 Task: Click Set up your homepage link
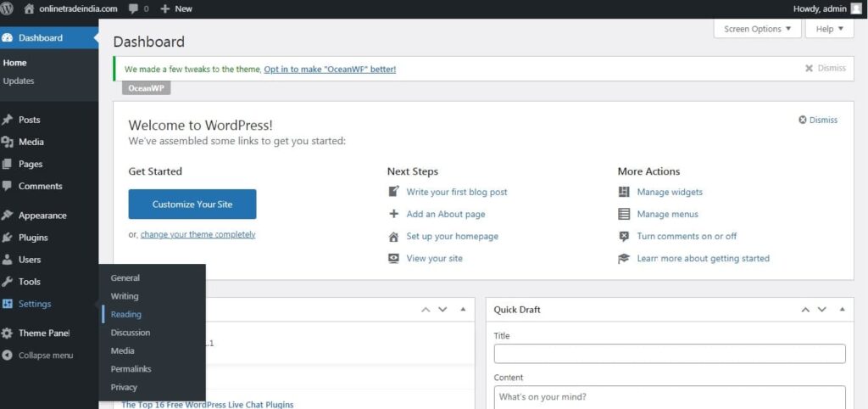[x=453, y=236]
